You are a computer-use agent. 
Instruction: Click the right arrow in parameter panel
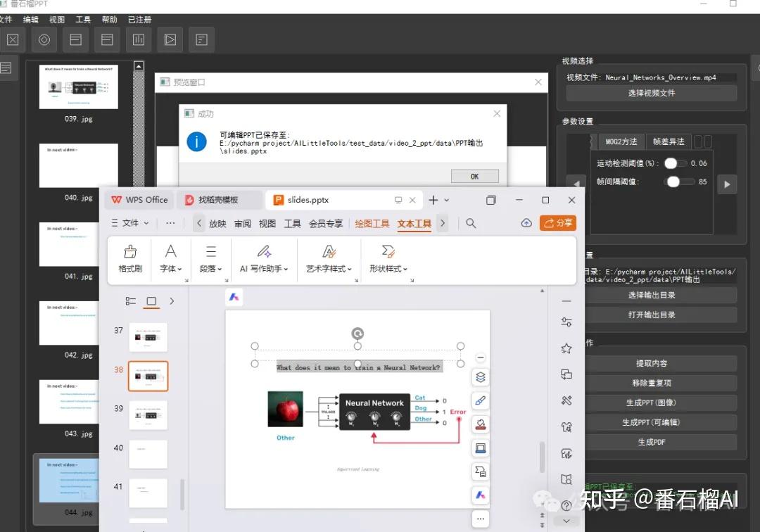727,184
